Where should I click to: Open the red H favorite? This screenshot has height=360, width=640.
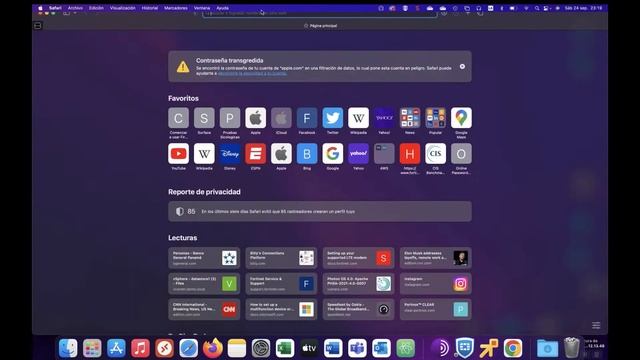[x=410, y=153]
